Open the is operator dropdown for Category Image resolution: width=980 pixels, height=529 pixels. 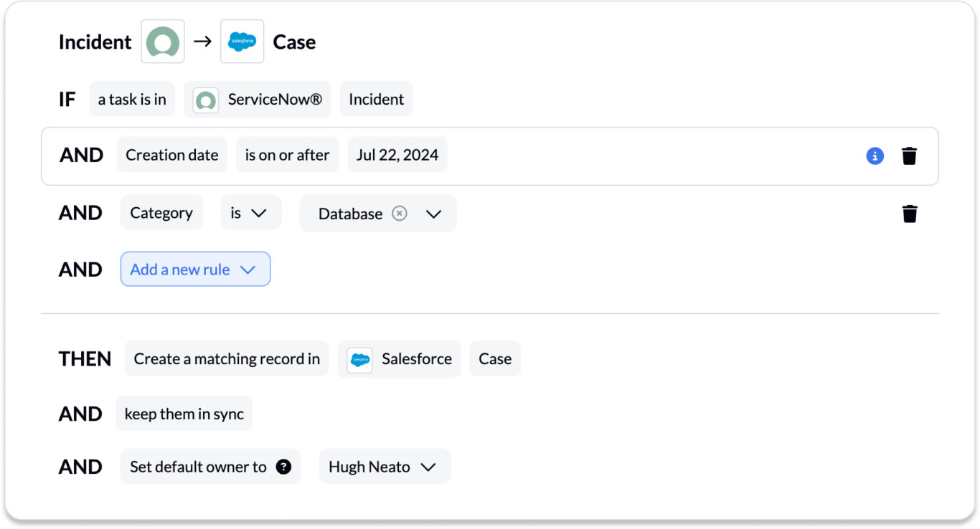[250, 212]
